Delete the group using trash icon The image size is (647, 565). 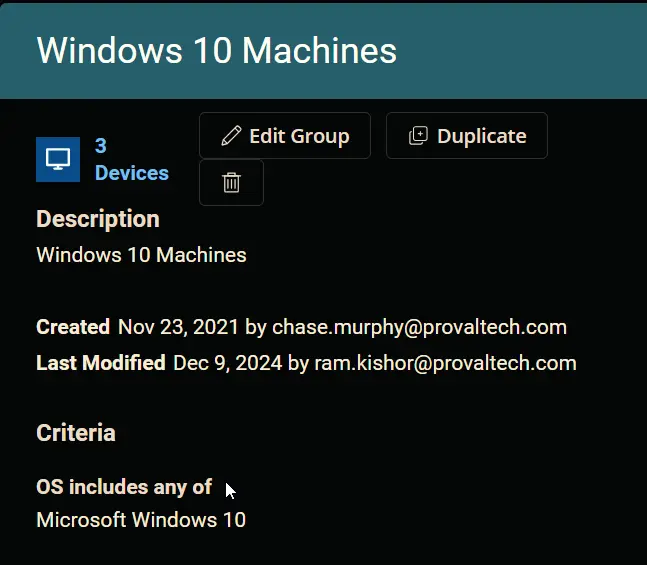[231, 182]
